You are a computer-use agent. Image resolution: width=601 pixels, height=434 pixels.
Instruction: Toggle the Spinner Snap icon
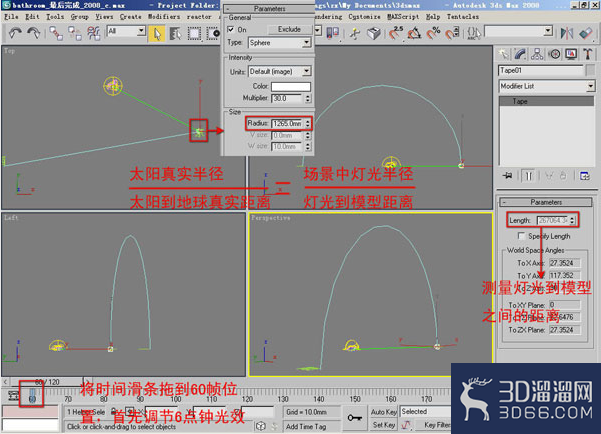452,33
